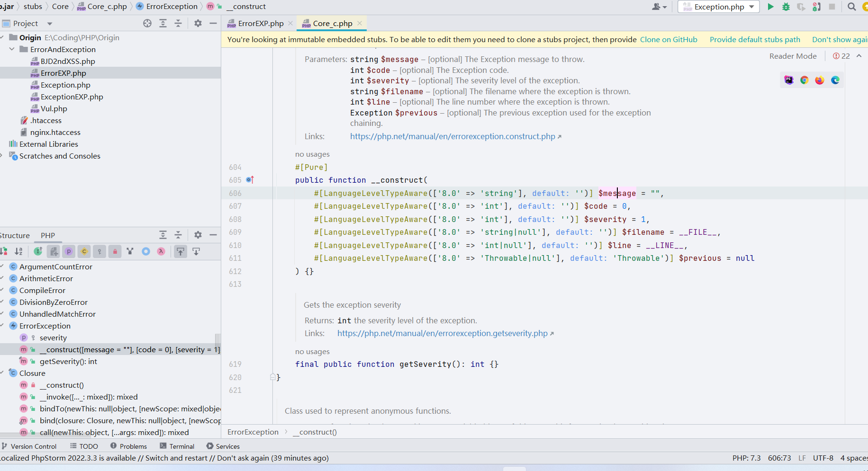This screenshot has height=471, width=868.
Task: Collapse the ErrorAndException folder
Action: [x=12, y=49]
